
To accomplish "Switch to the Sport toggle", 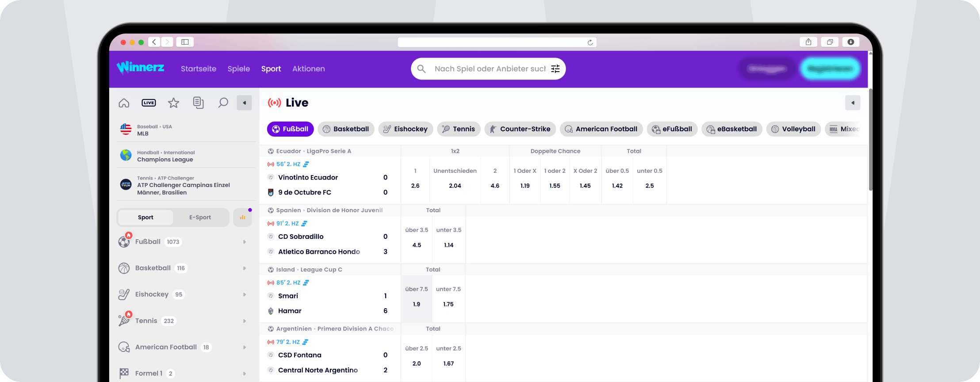I will pyautogui.click(x=145, y=218).
